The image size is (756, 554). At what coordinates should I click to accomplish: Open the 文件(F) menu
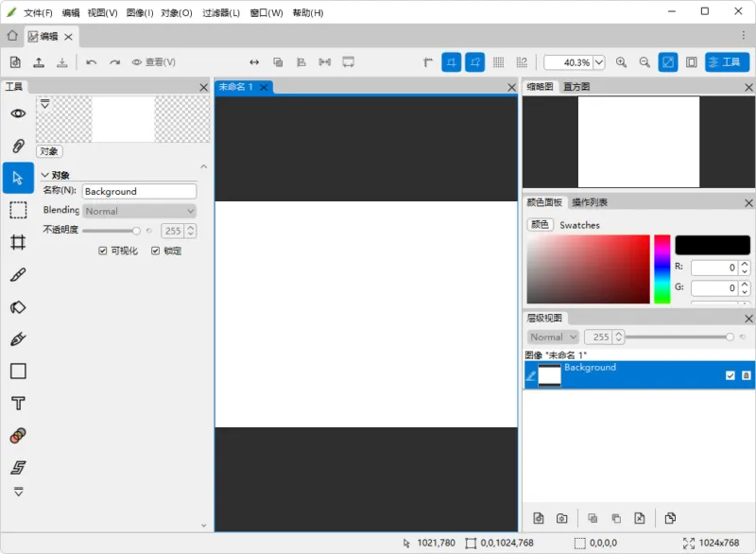pyautogui.click(x=38, y=13)
